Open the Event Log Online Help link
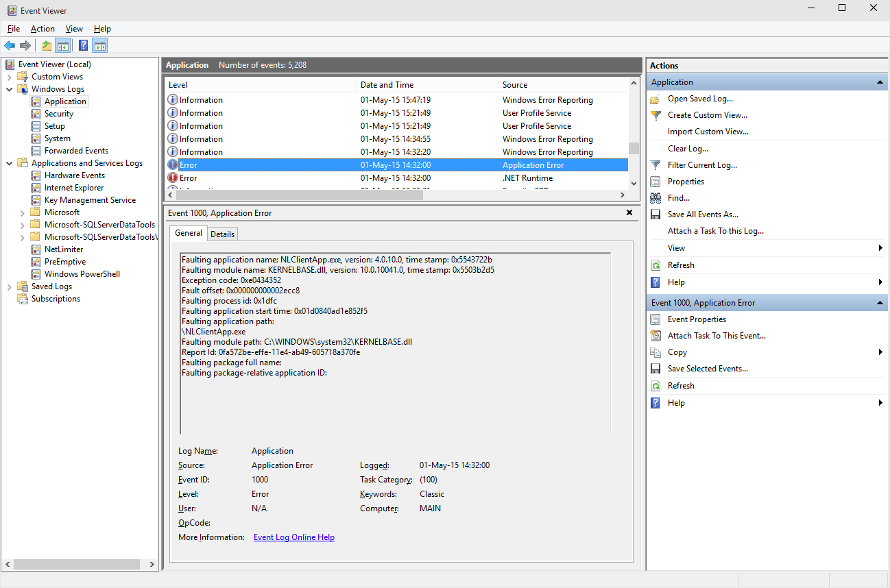890x588 pixels. point(294,537)
